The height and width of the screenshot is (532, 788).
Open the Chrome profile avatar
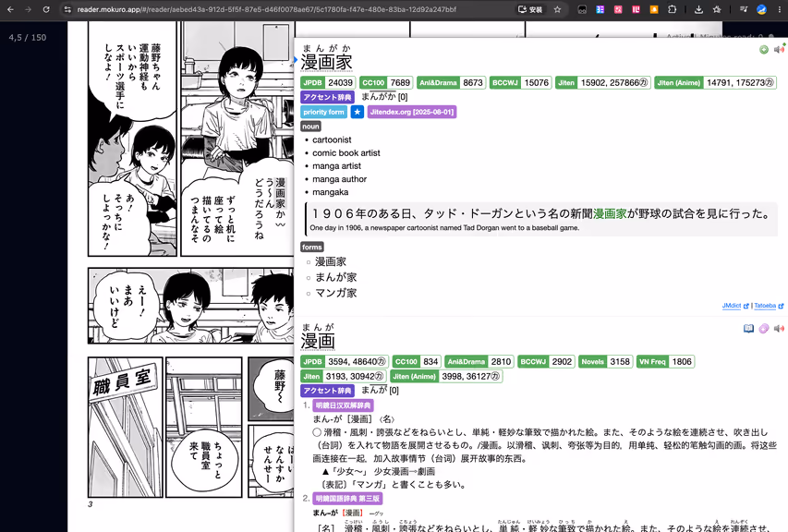pos(761,9)
